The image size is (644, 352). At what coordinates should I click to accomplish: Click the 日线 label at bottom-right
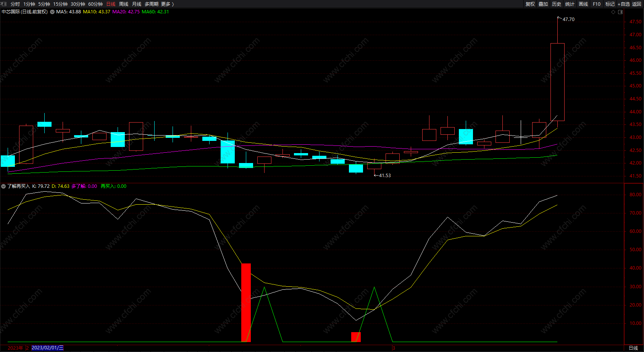pyautogui.click(x=633, y=348)
